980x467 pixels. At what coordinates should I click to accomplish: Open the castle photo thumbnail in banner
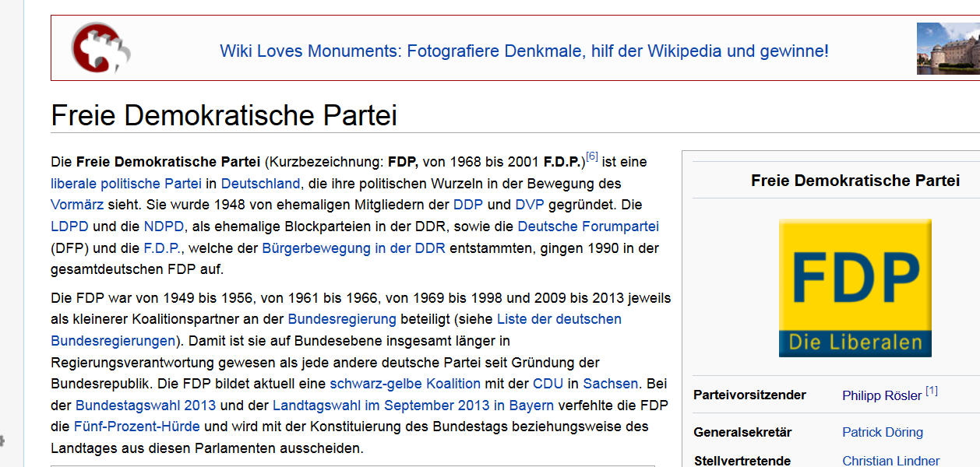click(948, 48)
